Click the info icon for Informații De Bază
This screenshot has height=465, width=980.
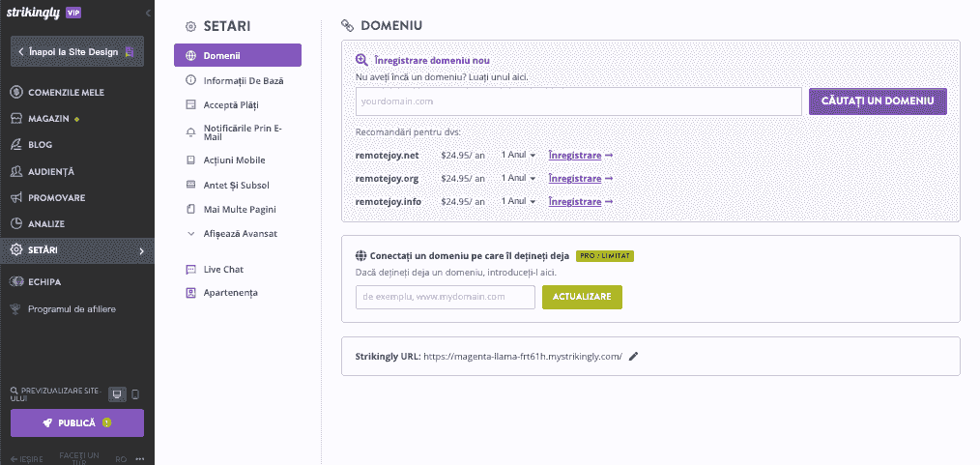coord(191,80)
